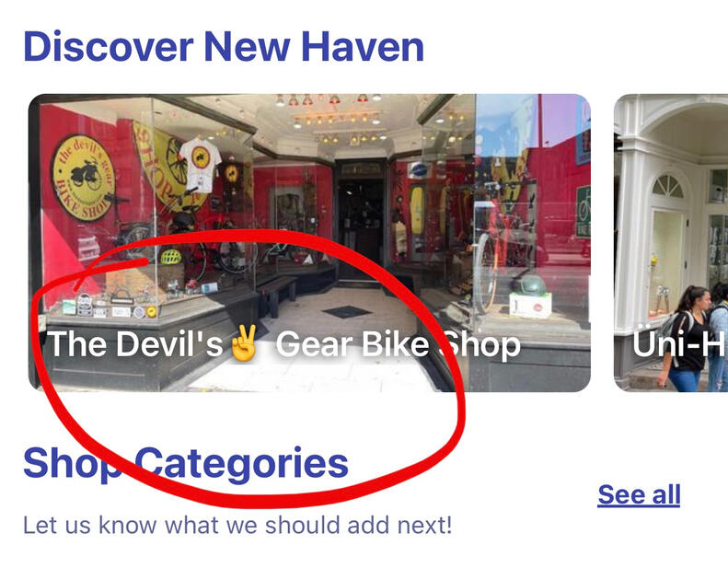Tap The Devil's Gear Bike Shop title text

click(x=283, y=344)
